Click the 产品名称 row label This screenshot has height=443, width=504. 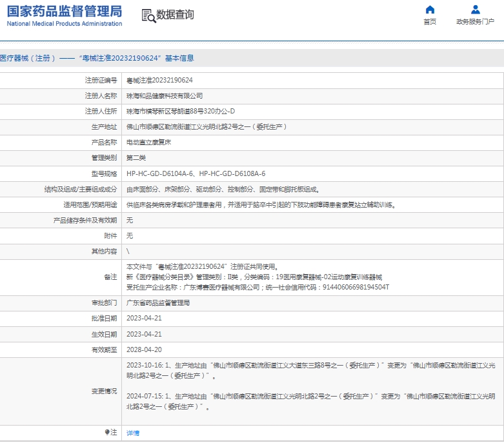pyautogui.click(x=104, y=143)
